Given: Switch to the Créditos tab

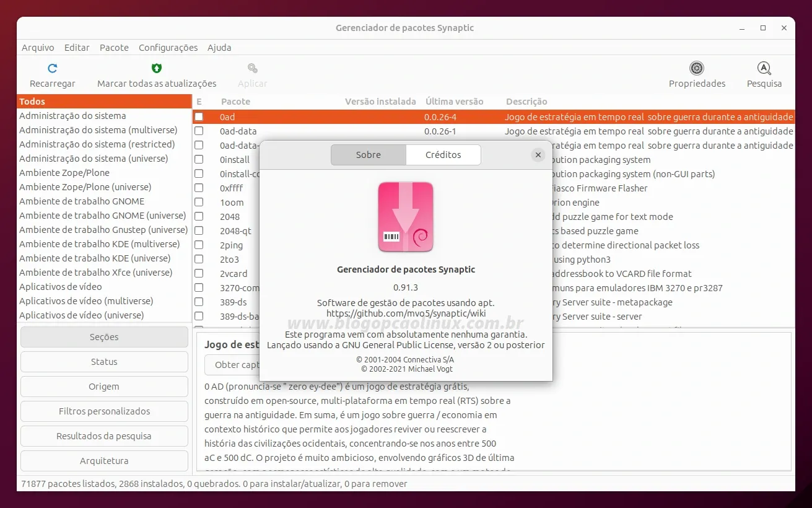Looking at the screenshot, I should click(443, 155).
